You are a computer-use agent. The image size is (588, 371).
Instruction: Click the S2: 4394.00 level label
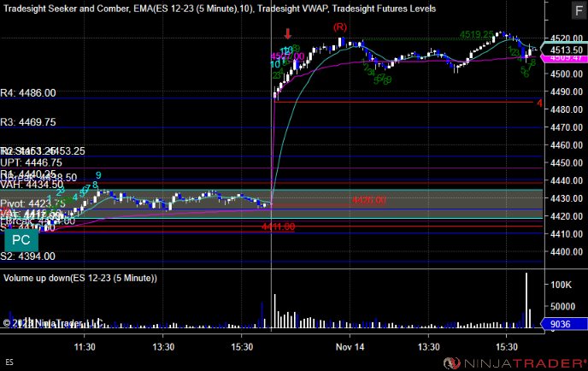[27, 256]
